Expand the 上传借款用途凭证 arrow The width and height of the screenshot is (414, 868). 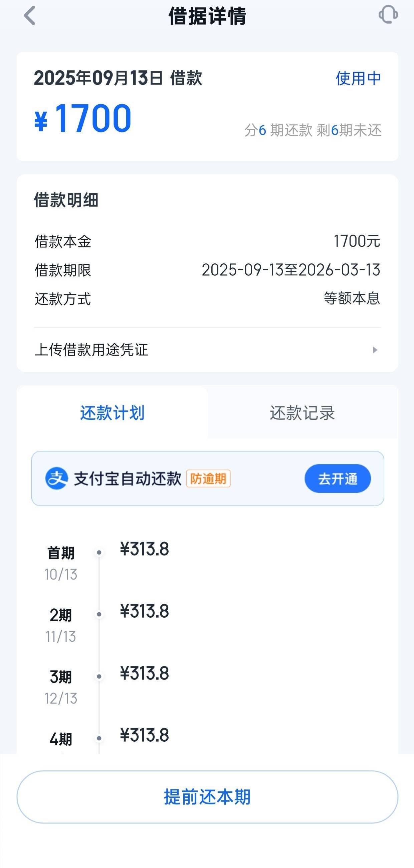click(x=375, y=350)
